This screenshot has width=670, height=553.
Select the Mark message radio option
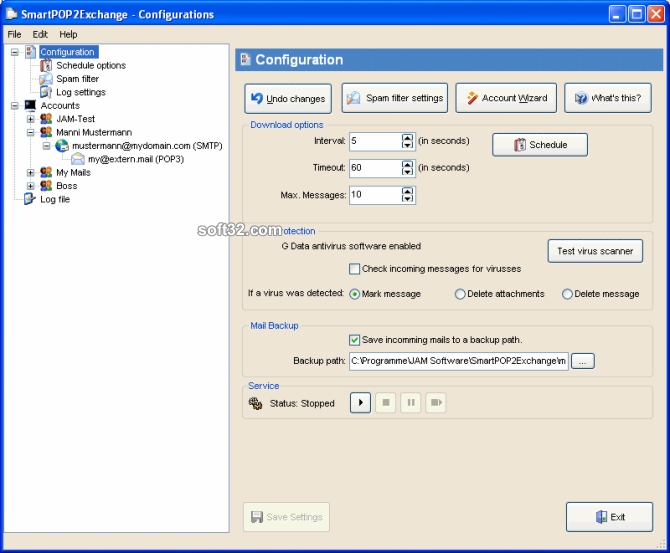tap(354, 294)
